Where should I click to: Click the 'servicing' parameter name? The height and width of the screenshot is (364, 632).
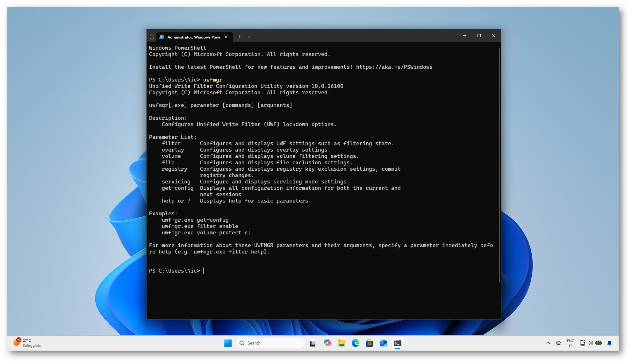[176, 182]
